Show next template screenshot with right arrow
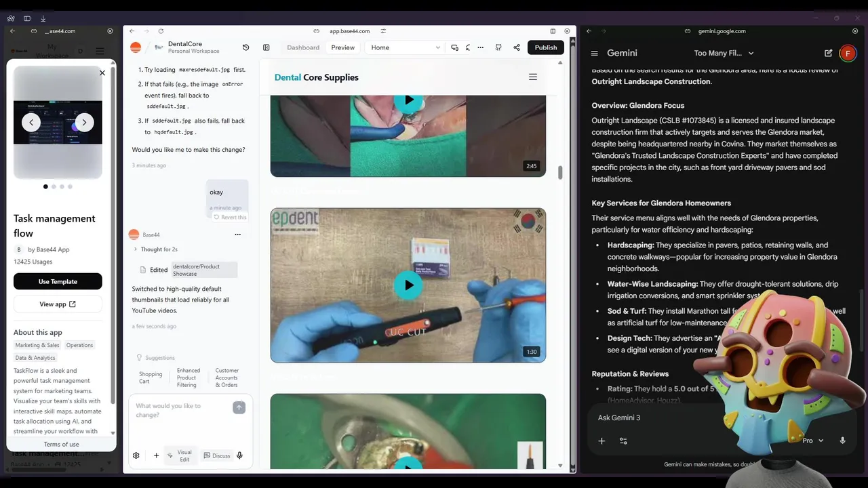Image resolution: width=868 pixels, height=488 pixels. (x=84, y=122)
